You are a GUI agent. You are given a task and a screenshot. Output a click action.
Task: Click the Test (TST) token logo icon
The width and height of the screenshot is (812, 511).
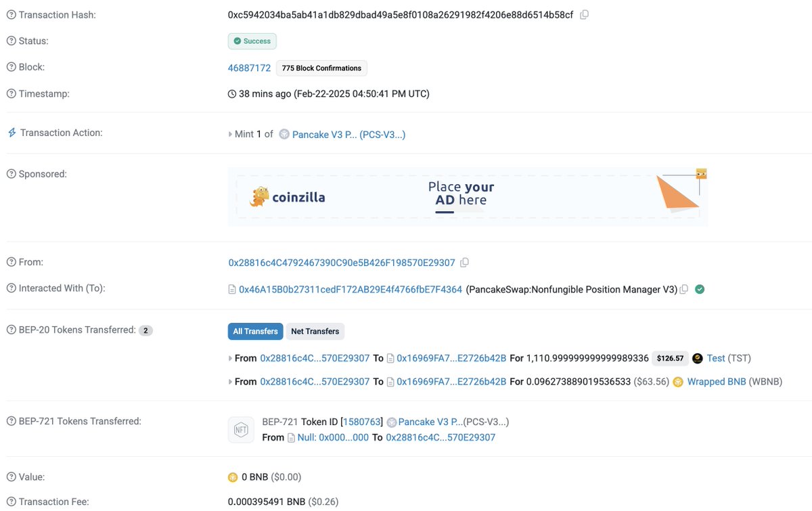(698, 359)
